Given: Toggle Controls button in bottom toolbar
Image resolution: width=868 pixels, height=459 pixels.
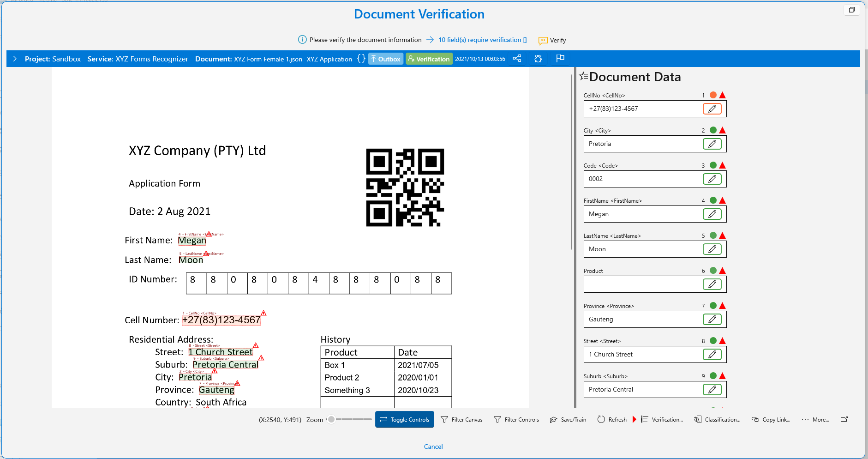Looking at the screenshot, I should point(405,419).
